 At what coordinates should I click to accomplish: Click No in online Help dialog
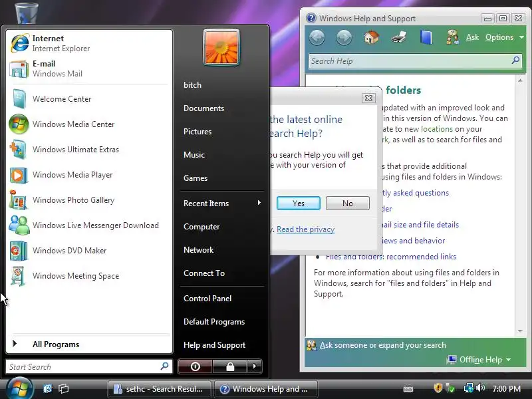[347, 203]
